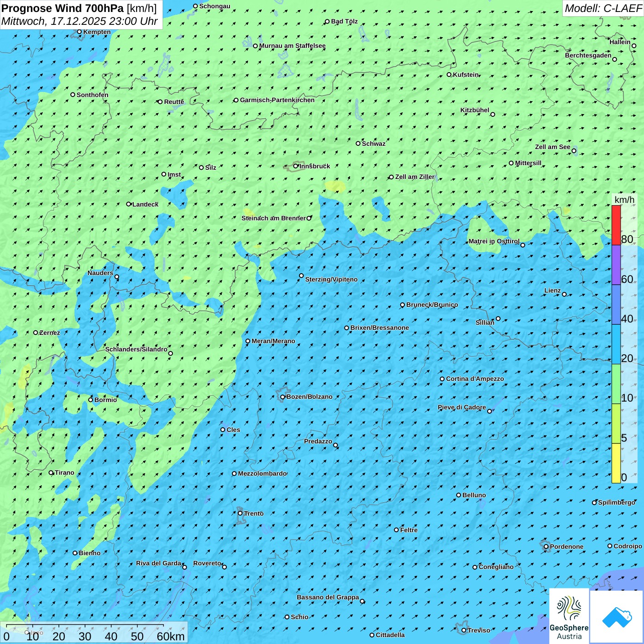Select the Kufstein location marker
This screenshot has height=644, width=644.
449,75
